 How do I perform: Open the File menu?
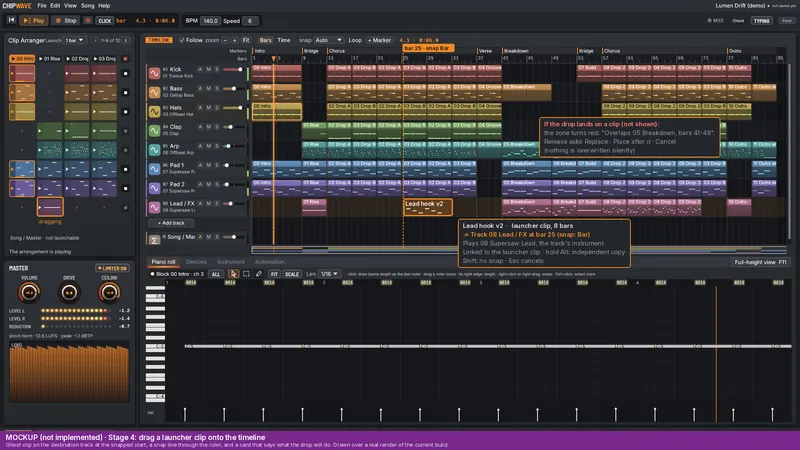pos(42,6)
